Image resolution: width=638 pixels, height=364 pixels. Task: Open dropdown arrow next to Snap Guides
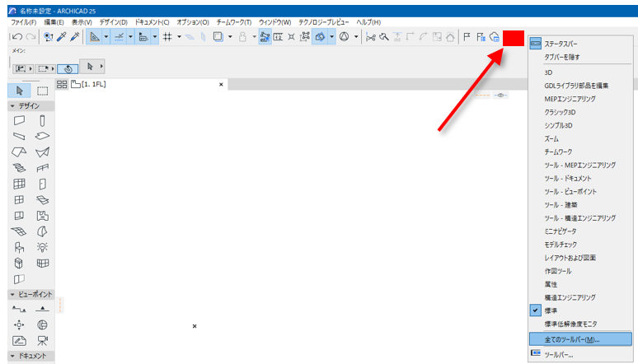tap(130, 37)
